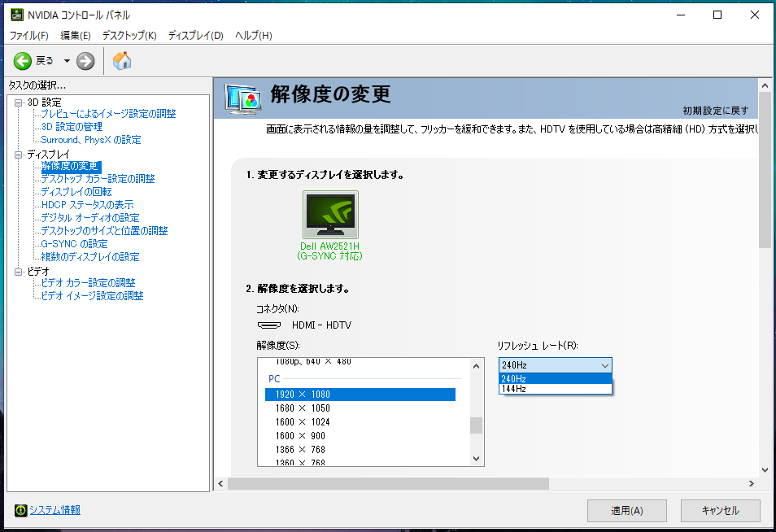
Task: Click the grey forward arrow icon
Action: [85, 61]
